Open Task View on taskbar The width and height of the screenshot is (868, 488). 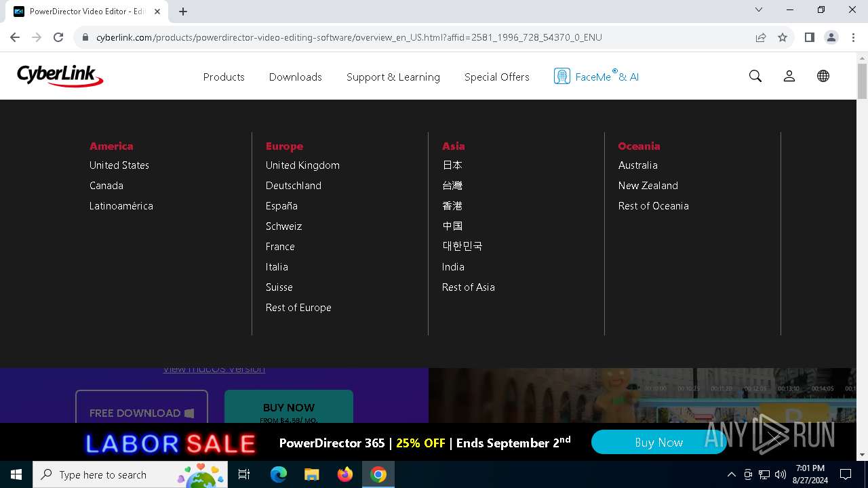tap(244, 474)
